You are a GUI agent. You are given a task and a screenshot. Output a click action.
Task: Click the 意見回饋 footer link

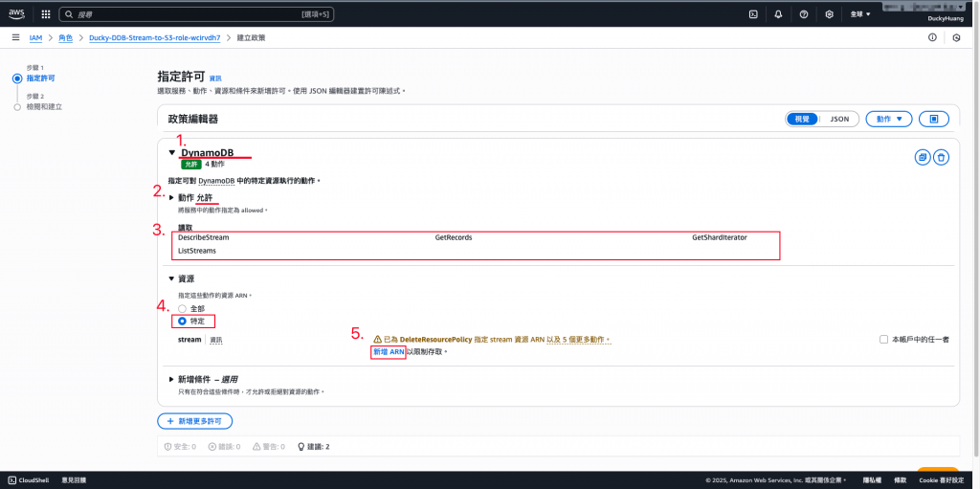tap(74, 480)
